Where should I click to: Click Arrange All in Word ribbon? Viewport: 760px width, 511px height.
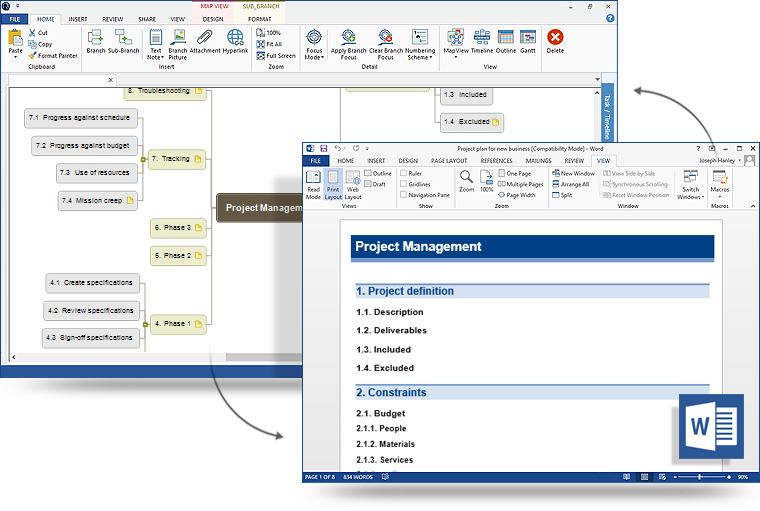(x=570, y=184)
